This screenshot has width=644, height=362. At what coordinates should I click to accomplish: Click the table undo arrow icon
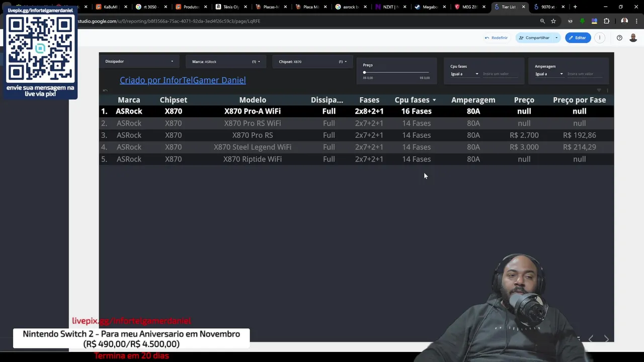pos(105,90)
